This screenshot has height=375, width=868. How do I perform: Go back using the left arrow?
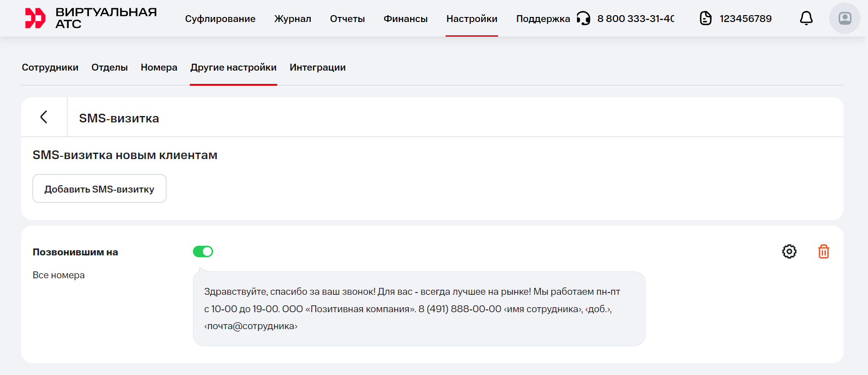[x=44, y=117]
